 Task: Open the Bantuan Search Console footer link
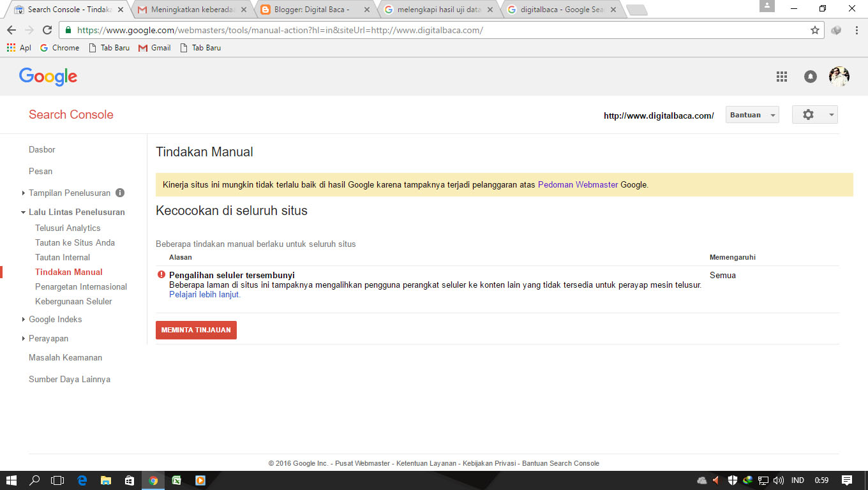click(x=561, y=463)
